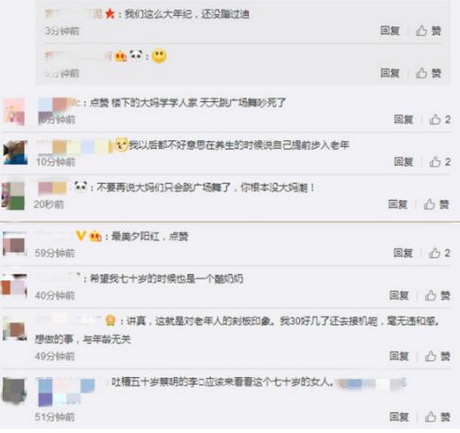Reply to the 希望我七十岁 comment
Viewport: 460px width, 433px height.
(399, 295)
